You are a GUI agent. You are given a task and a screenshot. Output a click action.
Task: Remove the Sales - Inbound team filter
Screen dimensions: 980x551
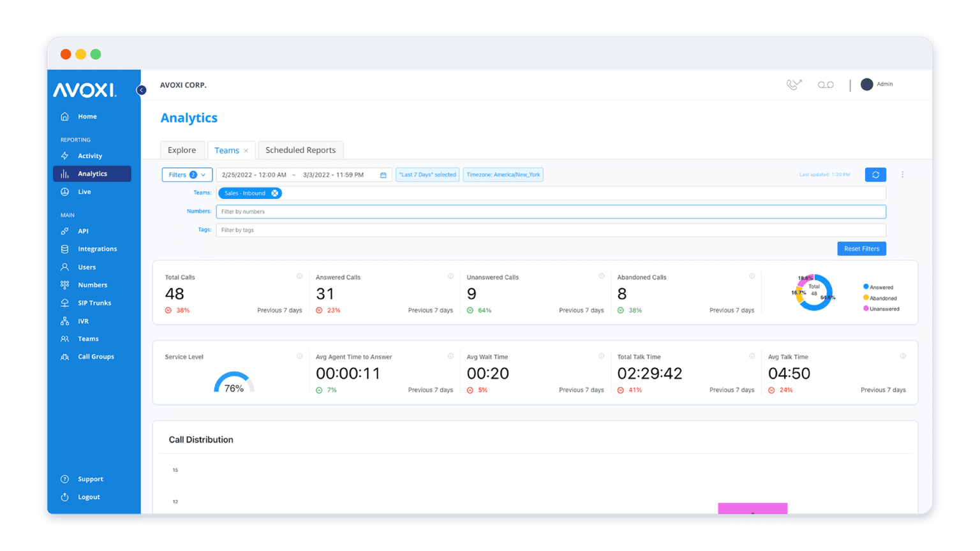[275, 193]
